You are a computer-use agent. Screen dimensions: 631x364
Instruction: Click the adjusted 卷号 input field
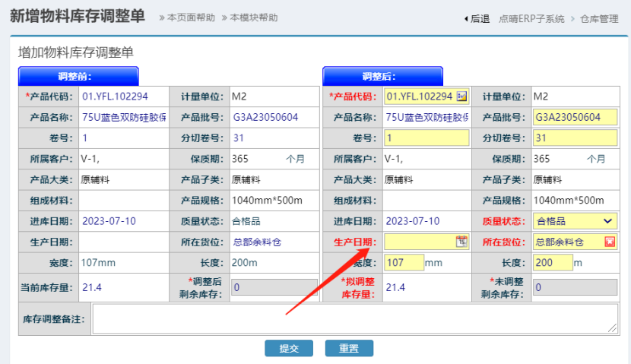[x=426, y=138]
